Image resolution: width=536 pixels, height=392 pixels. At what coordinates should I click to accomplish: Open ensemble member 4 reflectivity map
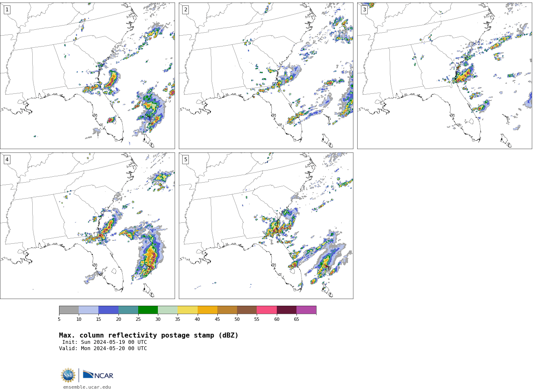[x=87, y=226]
